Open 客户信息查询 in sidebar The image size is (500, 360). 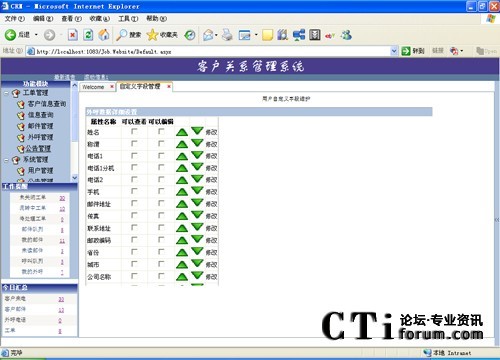(x=47, y=104)
